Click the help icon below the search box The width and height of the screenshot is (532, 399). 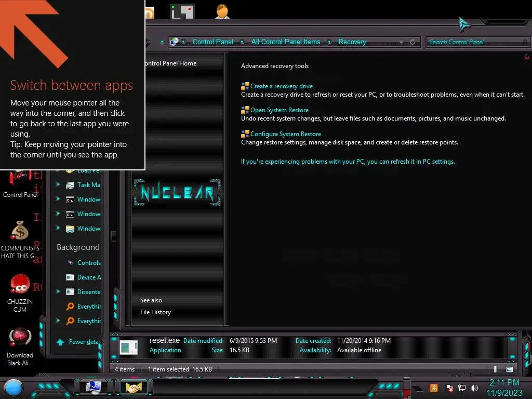pos(527,57)
